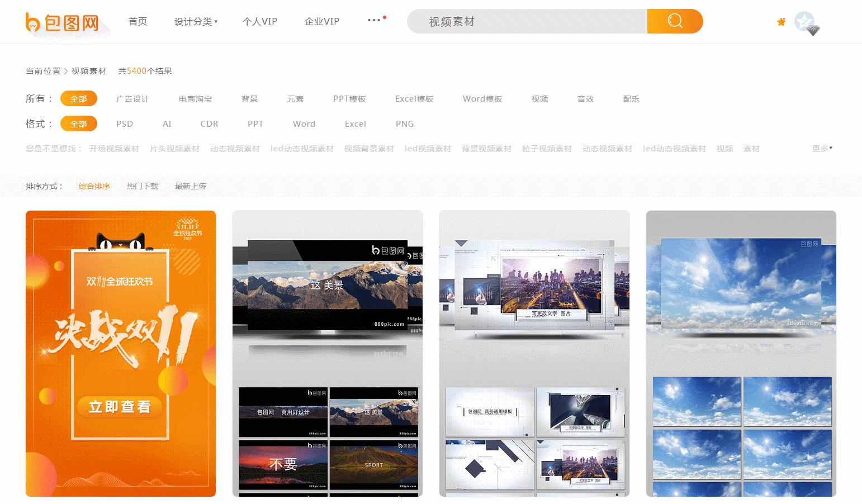
Task: Select the 全部 filter in 所有 row
Action: click(x=79, y=99)
